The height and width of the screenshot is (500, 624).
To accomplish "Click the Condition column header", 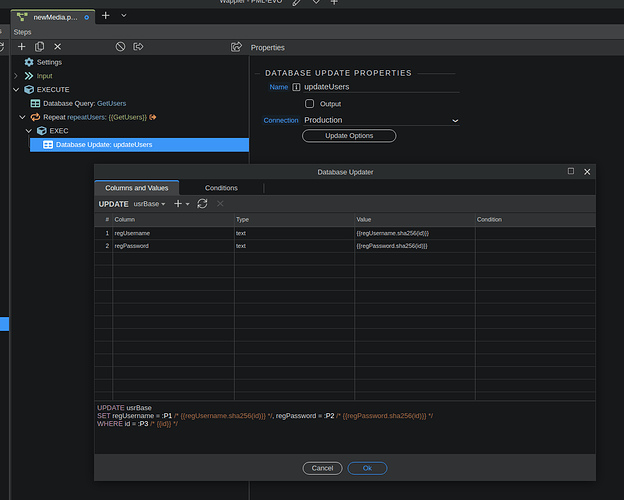I will coord(535,219).
